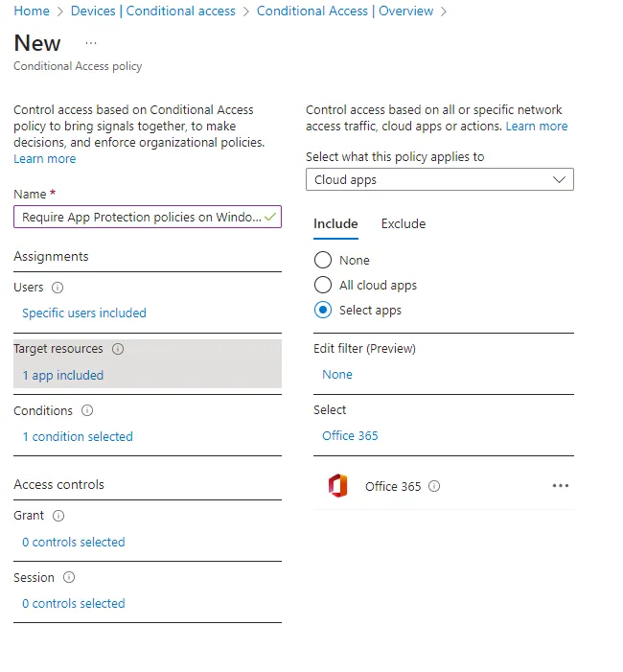Open the ellipsis menu for Office 365

[x=561, y=486]
